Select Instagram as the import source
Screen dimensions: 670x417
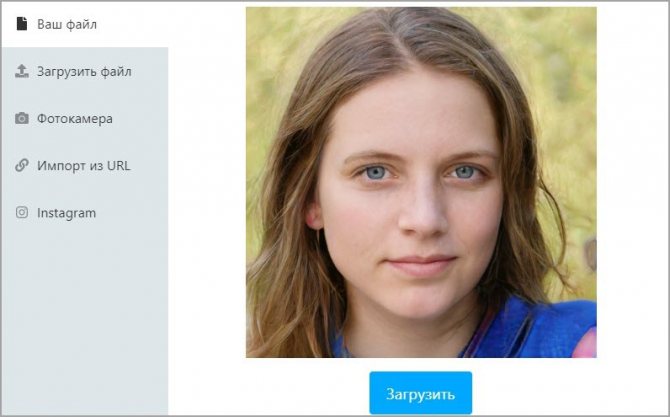point(85,212)
